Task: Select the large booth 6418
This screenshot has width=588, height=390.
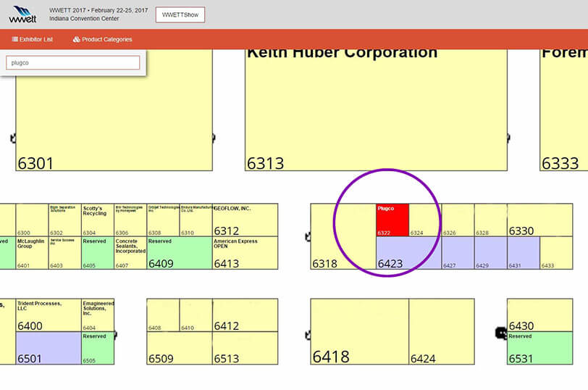Action: coord(360,331)
